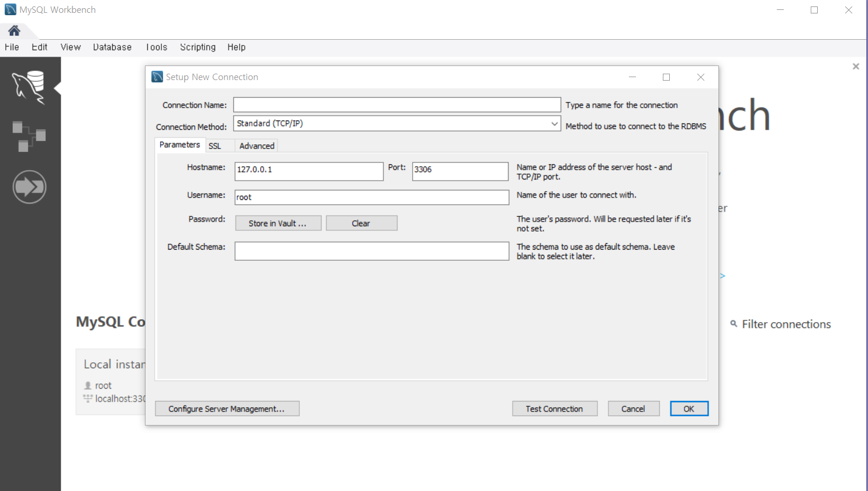Expand the Connection Method dropdown
Viewport: 868px width, 491px height.
554,123
